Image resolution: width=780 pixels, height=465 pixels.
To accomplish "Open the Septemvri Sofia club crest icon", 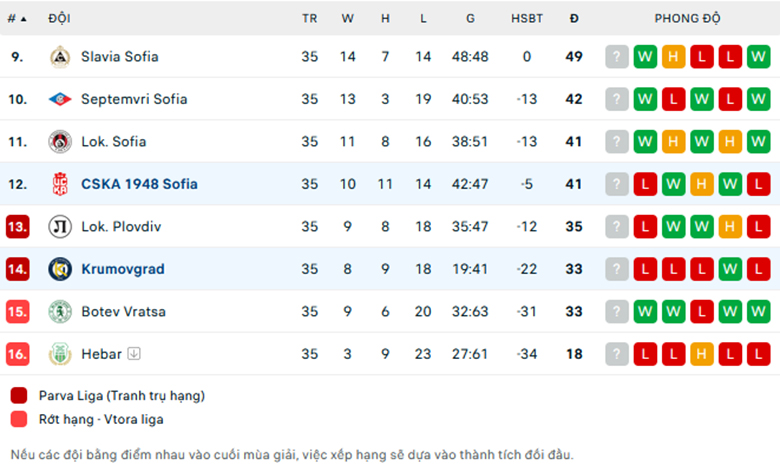I will (x=60, y=99).
